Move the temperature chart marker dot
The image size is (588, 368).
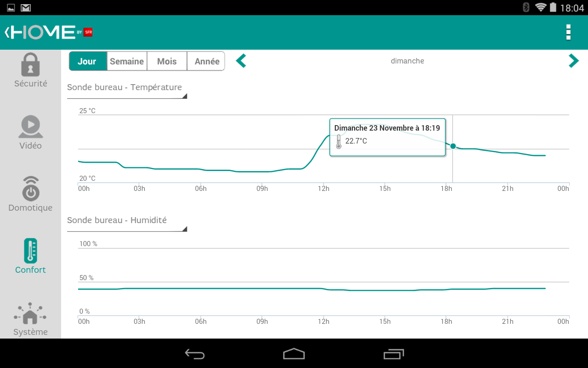coord(453,146)
